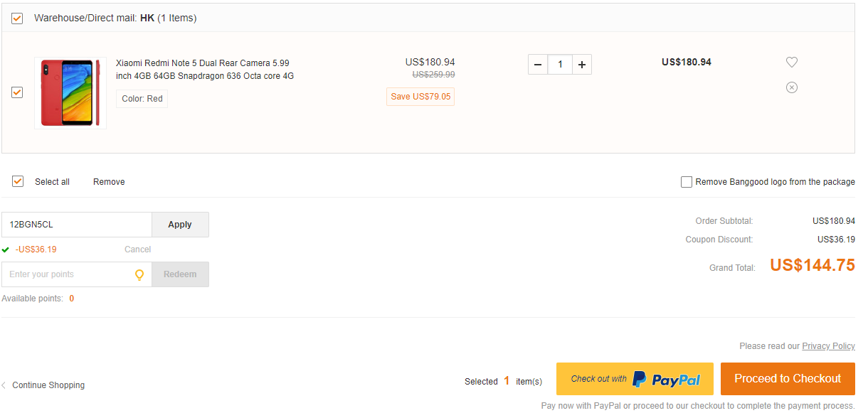Apply the coupon code
The width and height of the screenshot is (868, 413).
[180, 225]
